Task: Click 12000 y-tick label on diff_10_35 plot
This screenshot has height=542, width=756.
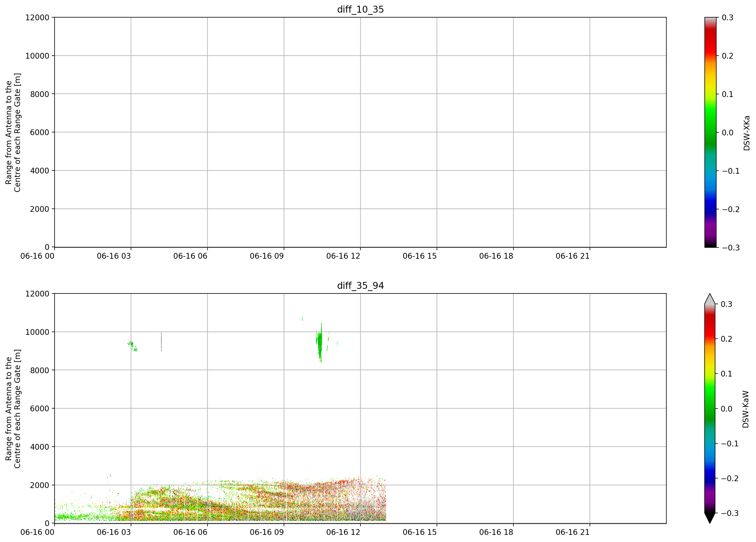Action: point(37,17)
